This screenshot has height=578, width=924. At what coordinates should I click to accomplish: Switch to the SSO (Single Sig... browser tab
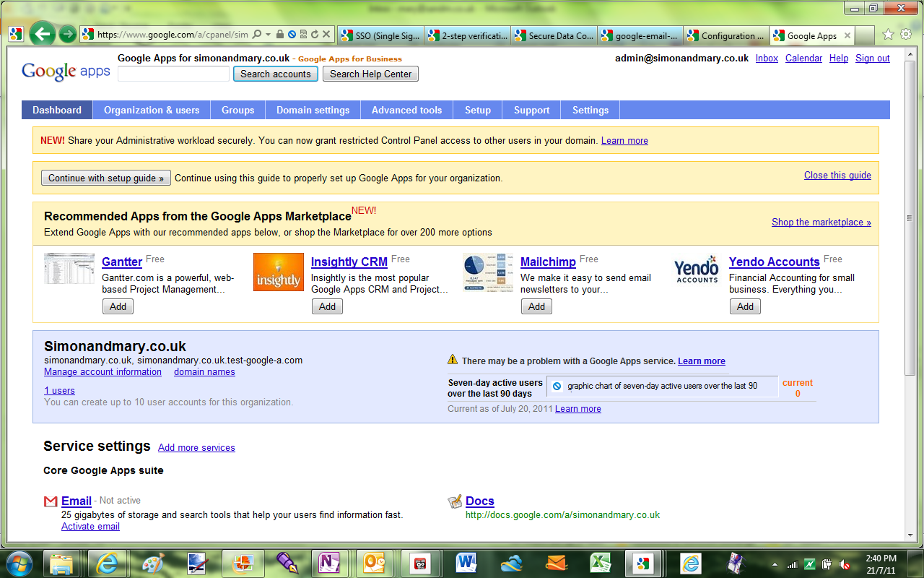click(x=380, y=35)
